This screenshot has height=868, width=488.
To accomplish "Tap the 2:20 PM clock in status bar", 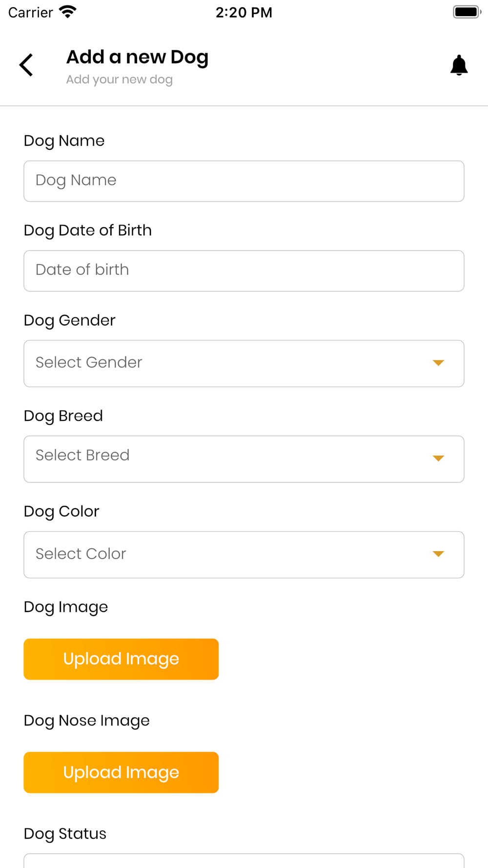I will click(x=244, y=12).
